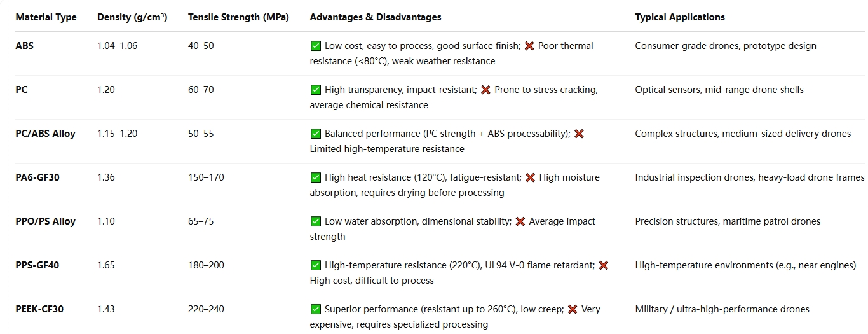Click the Density (g/cm³) column header
This screenshot has width=868, height=334.
click(132, 17)
